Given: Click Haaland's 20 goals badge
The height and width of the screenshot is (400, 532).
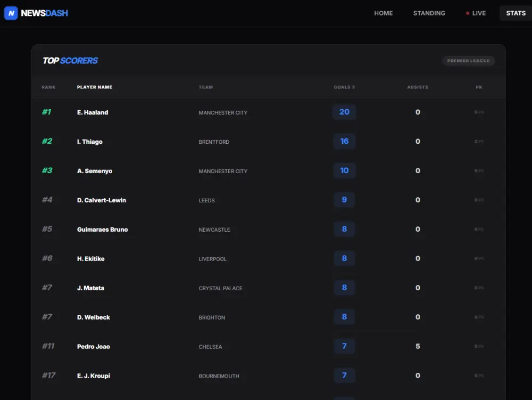Looking at the screenshot, I should pyautogui.click(x=344, y=112).
